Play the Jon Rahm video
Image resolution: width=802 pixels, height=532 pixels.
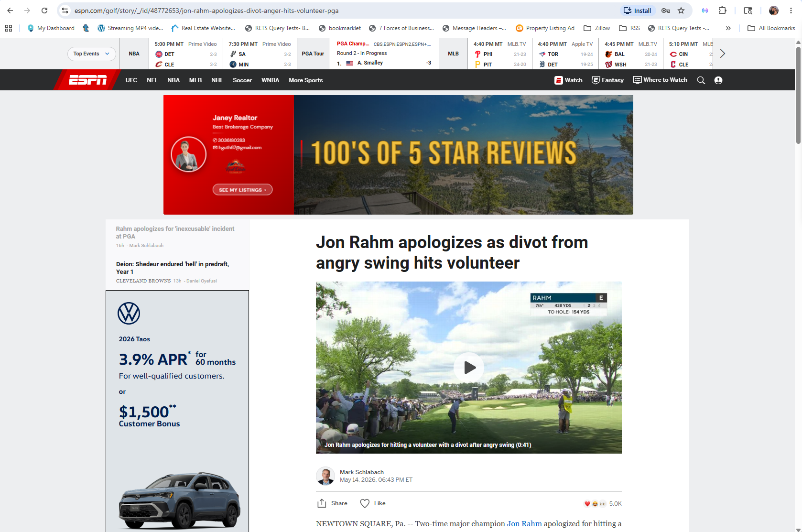click(x=469, y=367)
